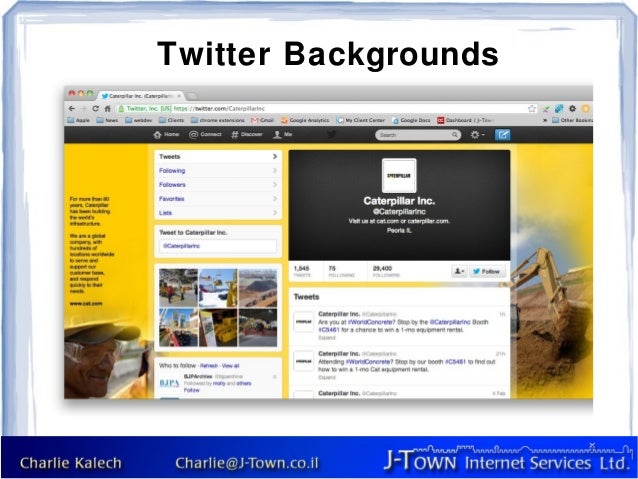Screen dimensions: 638x479
Task: Expand the second tweet about Attending
Action: pos(327,377)
